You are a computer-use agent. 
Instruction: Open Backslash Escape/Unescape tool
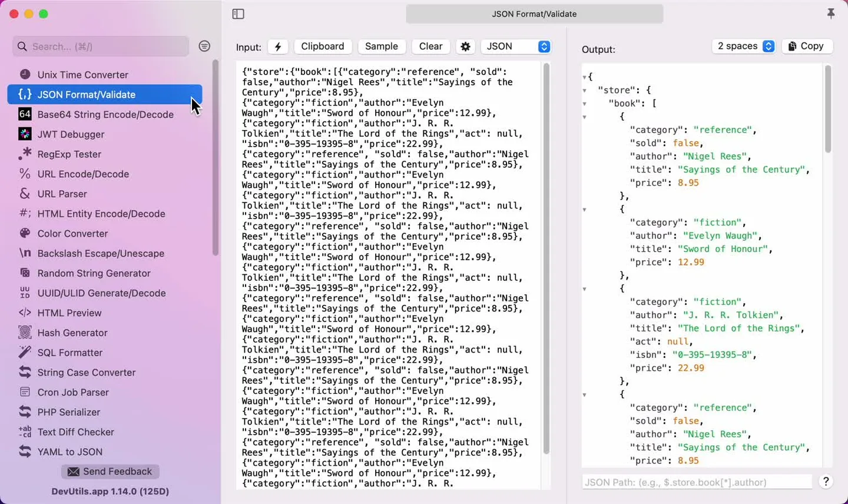[105, 253]
